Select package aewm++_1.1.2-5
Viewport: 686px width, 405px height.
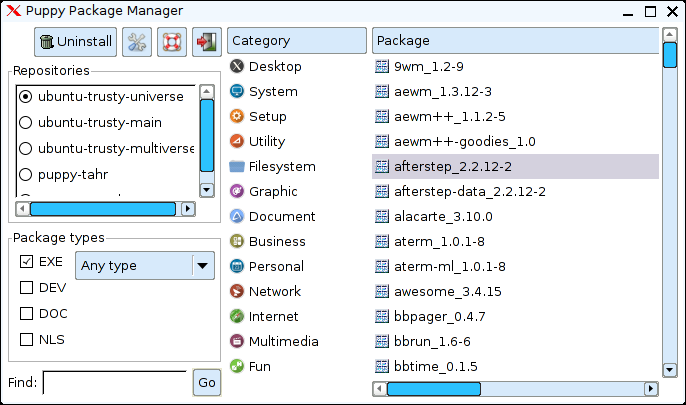coord(515,116)
